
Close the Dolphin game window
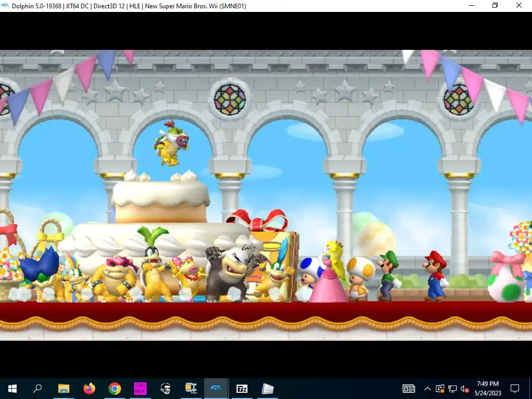click(519, 5)
